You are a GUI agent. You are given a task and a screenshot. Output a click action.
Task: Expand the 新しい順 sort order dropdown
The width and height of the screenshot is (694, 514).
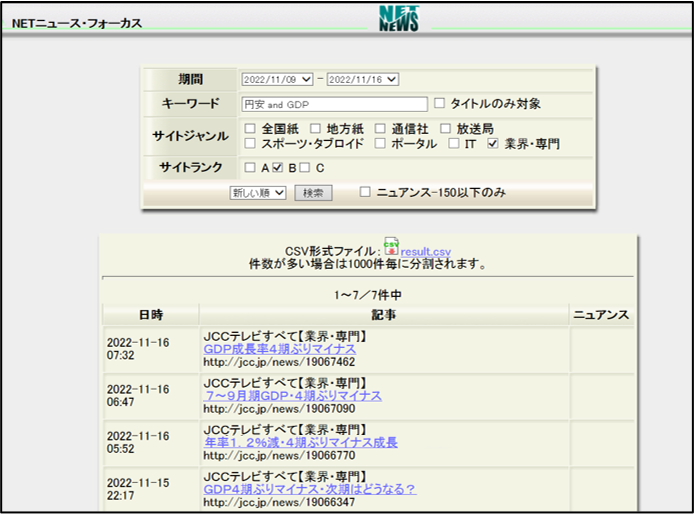click(258, 193)
